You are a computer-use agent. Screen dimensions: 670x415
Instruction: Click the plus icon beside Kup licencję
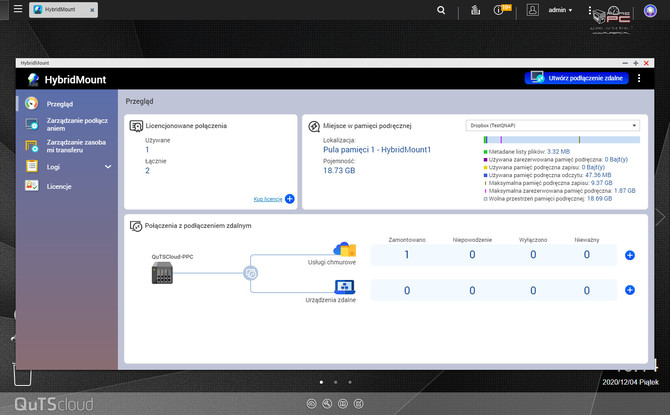(x=290, y=199)
